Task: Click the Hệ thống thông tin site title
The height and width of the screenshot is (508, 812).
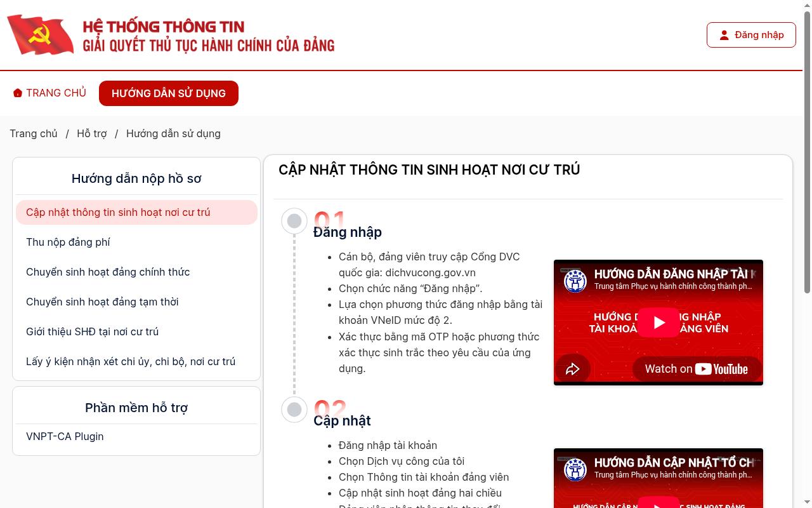Action: (209, 36)
